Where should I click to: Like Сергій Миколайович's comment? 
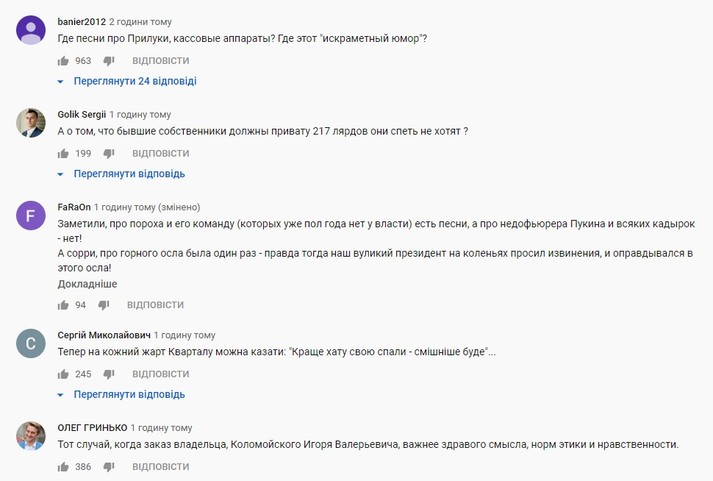(63, 374)
